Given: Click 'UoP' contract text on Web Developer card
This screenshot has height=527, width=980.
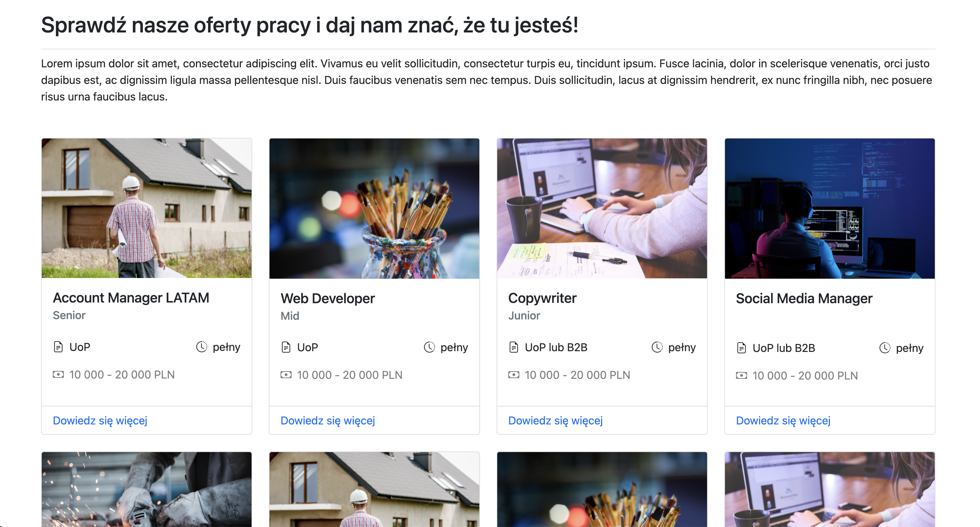Looking at the screenshot, I should pyautogui.click(x=307, y=347).
